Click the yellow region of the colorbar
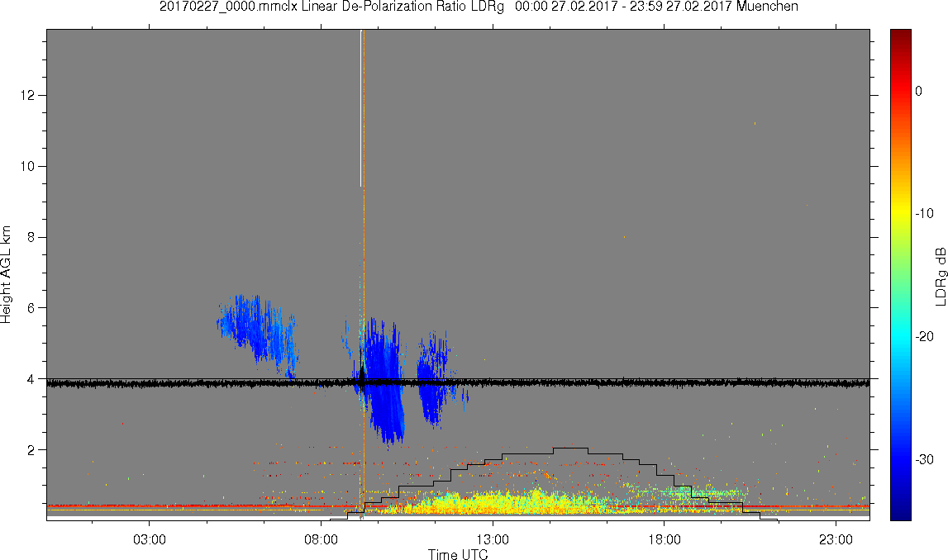 901,214
